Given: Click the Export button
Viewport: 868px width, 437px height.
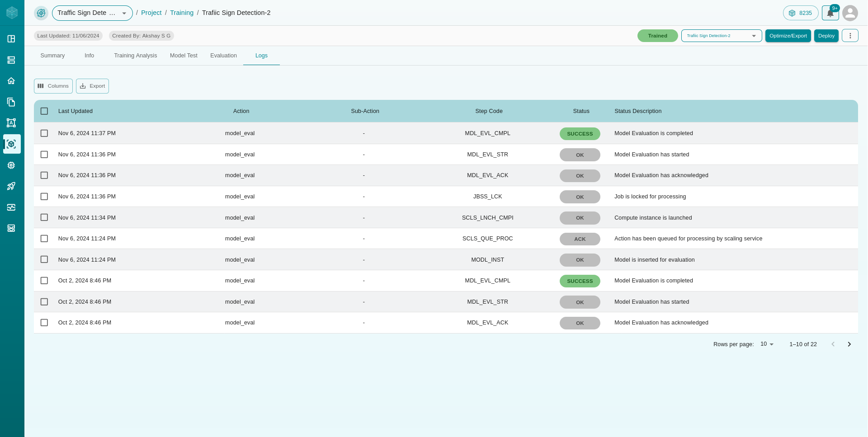Looking at the screenshot, I should point(92,86).
